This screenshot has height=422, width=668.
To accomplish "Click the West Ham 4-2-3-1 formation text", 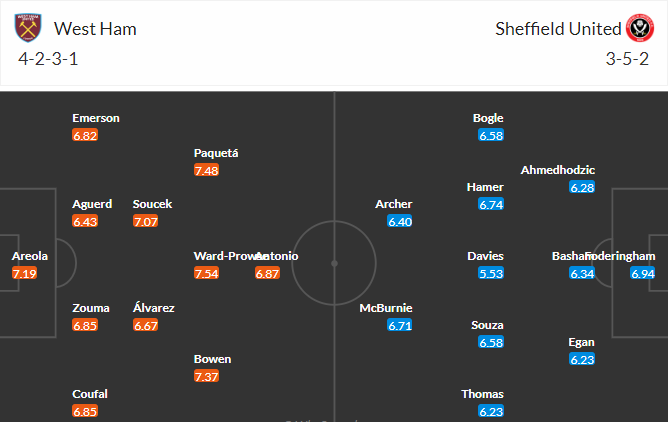I will 48,59.
